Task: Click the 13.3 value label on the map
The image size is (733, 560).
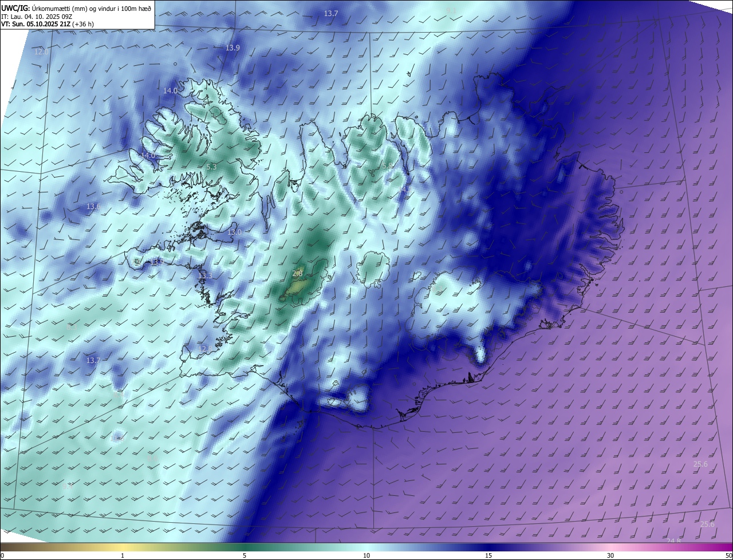Action: point(205,276)
